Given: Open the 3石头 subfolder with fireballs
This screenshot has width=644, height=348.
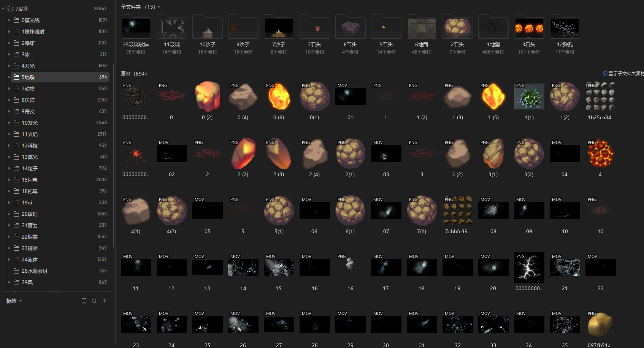Looking at the screenshot, I should (529, 27).
